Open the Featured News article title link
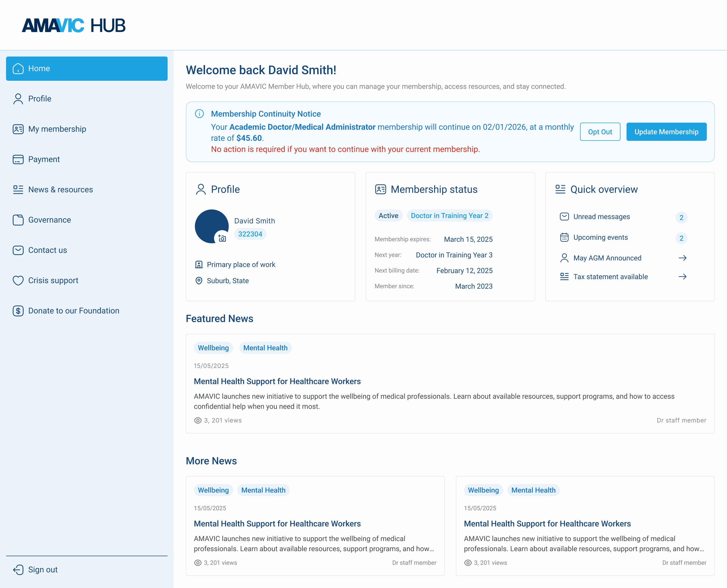The width and height of the screenshot is (727, 588). tap(277, 381)
